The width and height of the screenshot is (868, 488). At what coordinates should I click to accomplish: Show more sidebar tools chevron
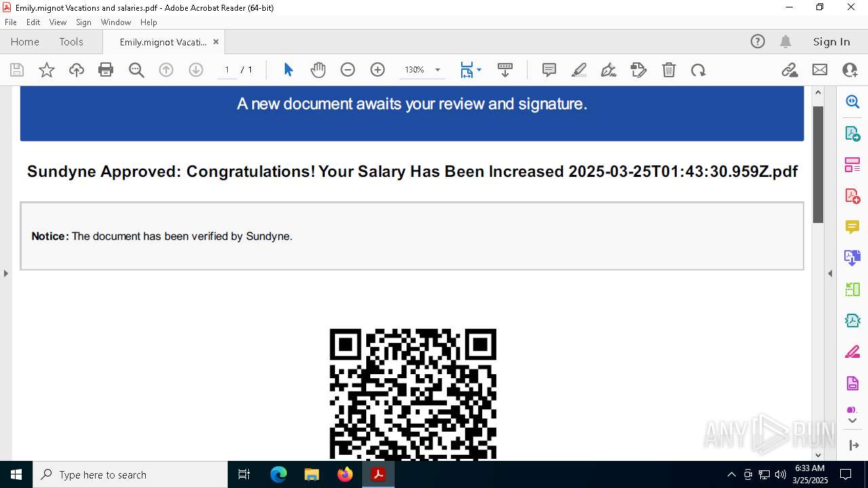tap(852, 421)
